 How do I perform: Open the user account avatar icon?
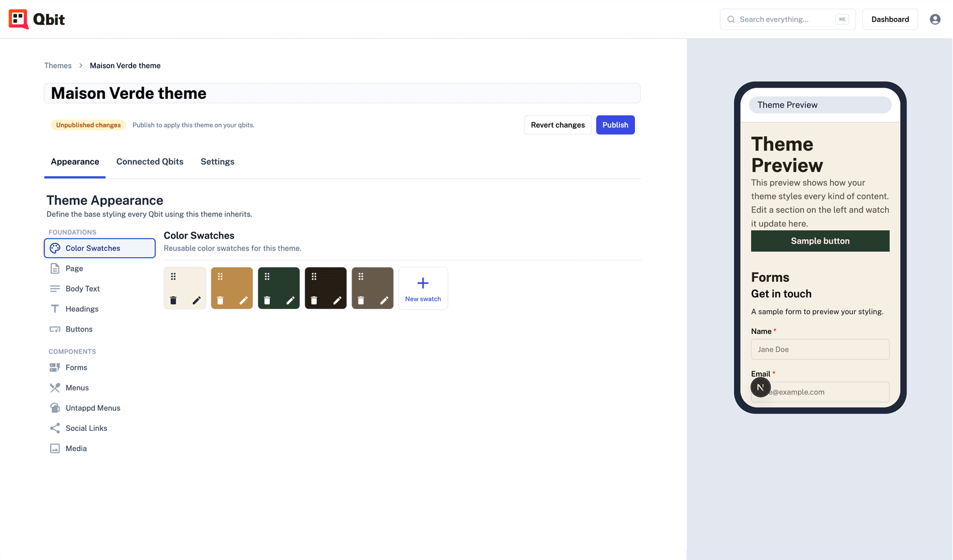click(x=935, y=19)
